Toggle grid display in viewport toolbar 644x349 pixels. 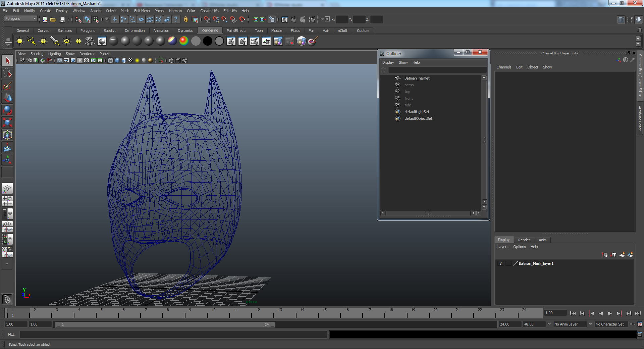click(60, 60)
